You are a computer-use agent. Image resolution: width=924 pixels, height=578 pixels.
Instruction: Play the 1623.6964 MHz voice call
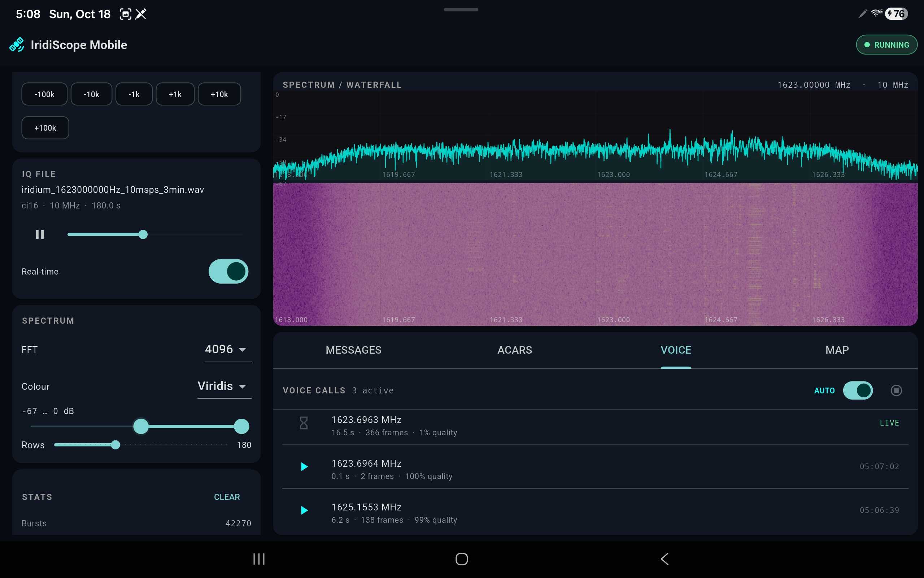(304, 466)
